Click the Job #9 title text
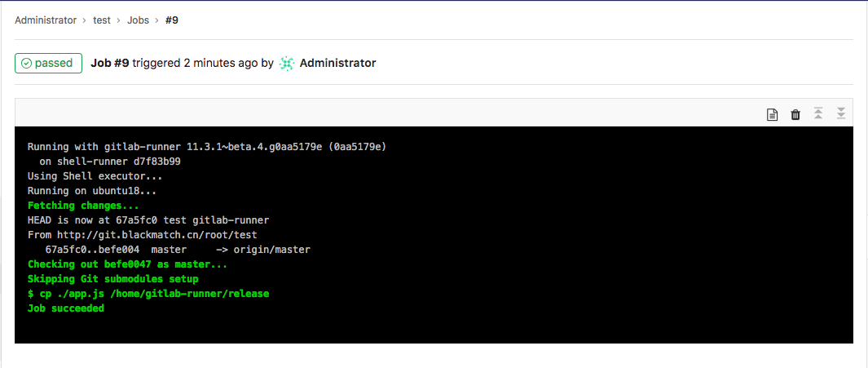 coord(110,63)
